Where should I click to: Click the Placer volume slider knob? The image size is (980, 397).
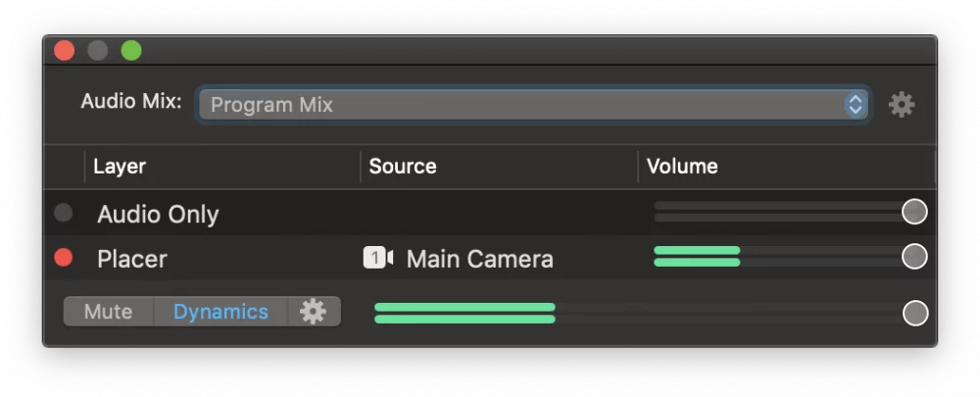[x=914, y=256]
